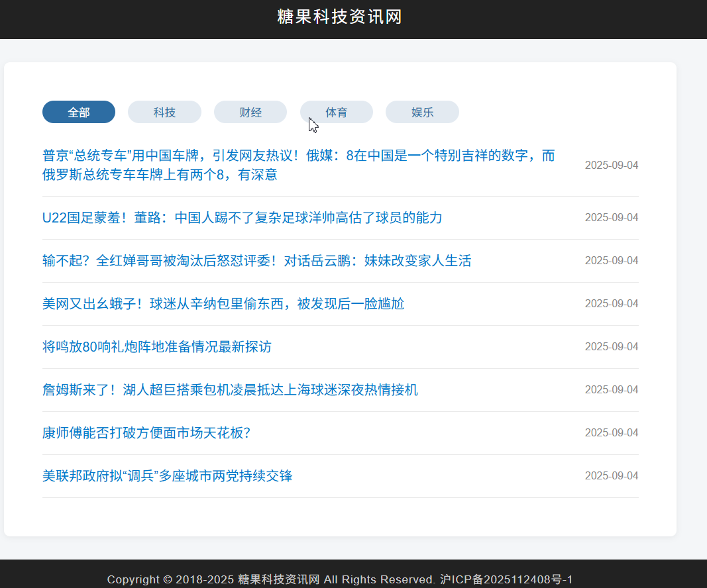The image size is (707, 588).
Task: Click the 美网又出幺蛾子 article link
Action: point(223,304)
